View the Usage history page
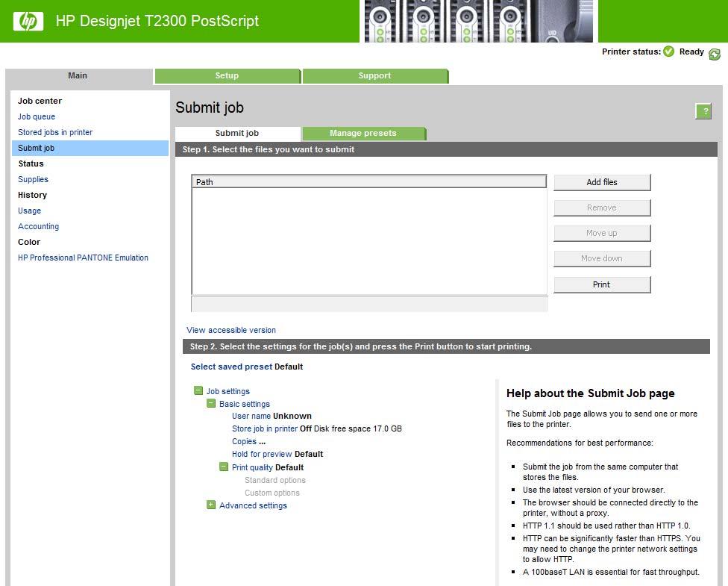This screenshot has height=586, width=728. (x=29, y=211)
